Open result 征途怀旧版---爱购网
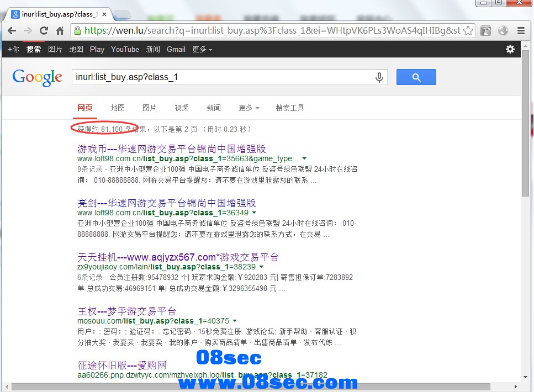Viewport: 534px width, 392px height. point(122,365)
